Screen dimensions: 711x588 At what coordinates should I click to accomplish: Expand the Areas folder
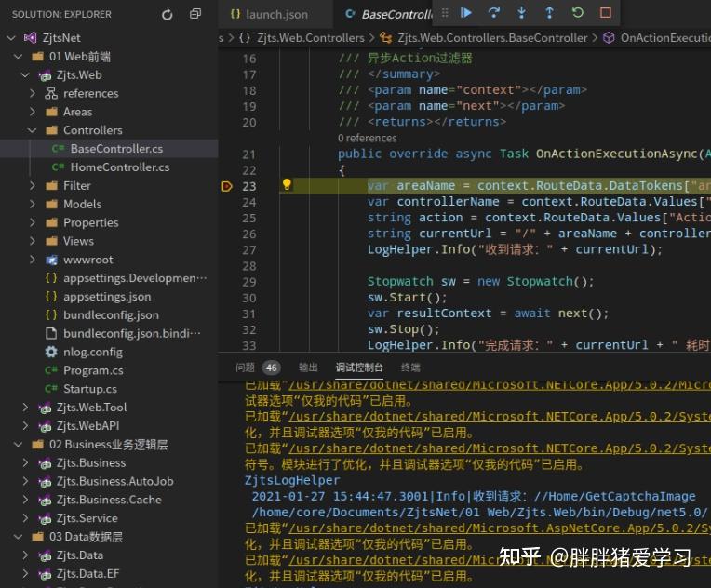pyautogui.click(x=33, y=112)
